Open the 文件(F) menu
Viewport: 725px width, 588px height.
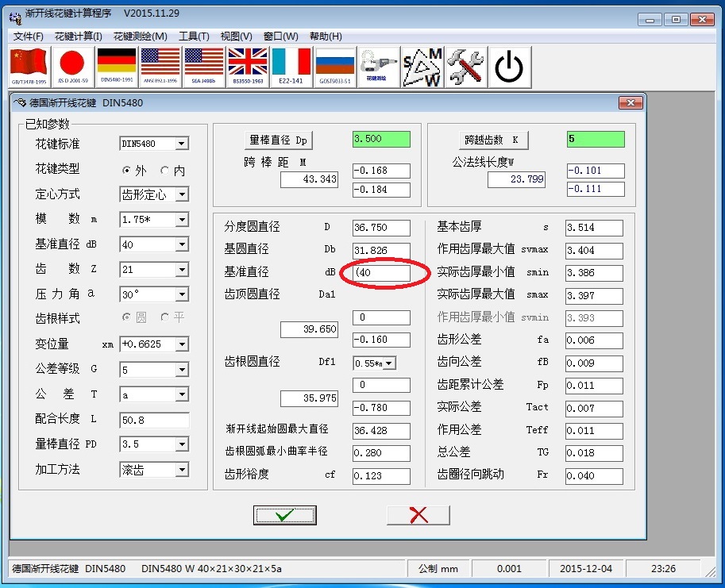pyautogui.click(x=29, y=36)
